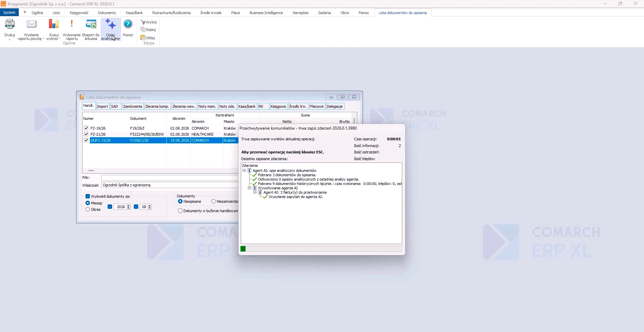The height and width of the screenshot is (332, 644).
Task: Open the quick access dropdown next to System
Action: point(25,12)
